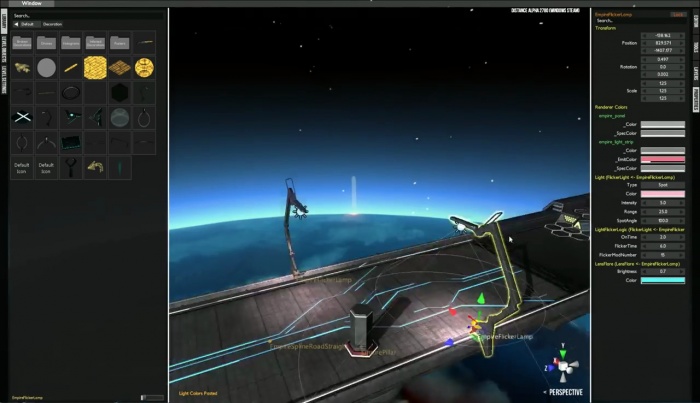The image size is (700, 403).
Task: Select the dark ring decoration
Action: coord(71,93)
